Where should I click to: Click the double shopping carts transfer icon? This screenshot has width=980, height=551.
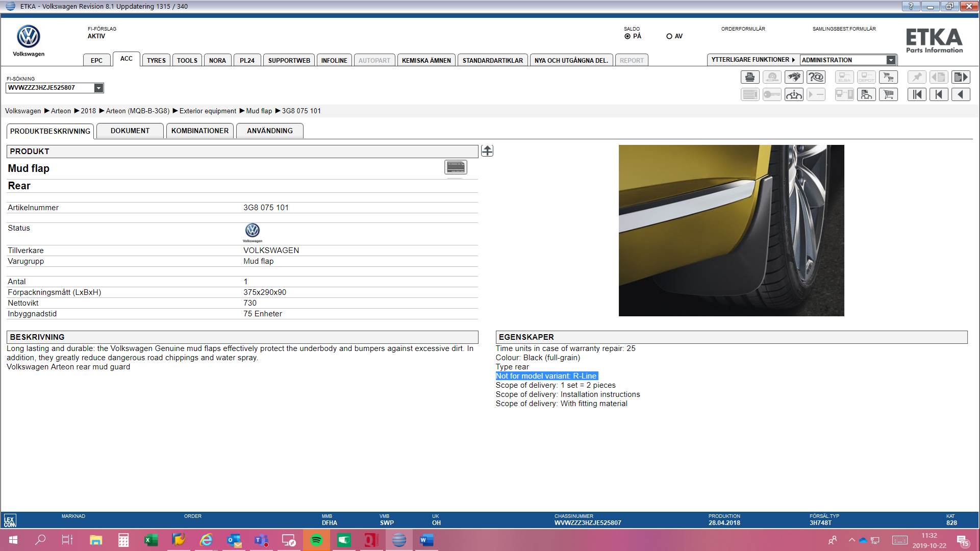coord(889,78)
